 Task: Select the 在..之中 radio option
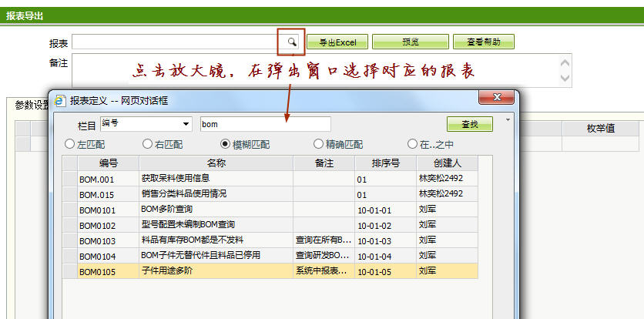(412, 144)
